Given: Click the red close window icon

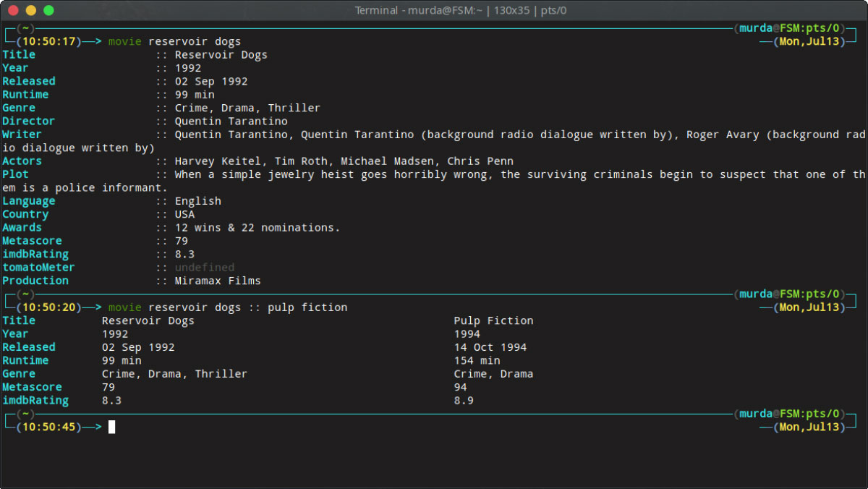Looking at the screenshot, I should (12, 10).
